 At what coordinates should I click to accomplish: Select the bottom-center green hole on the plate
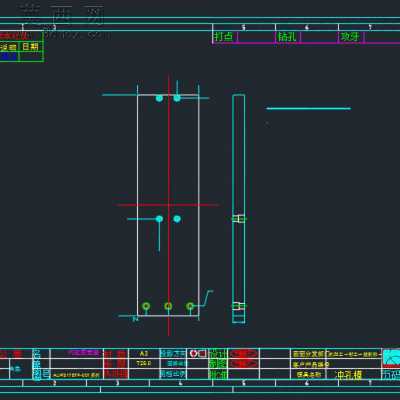[168, 306]
